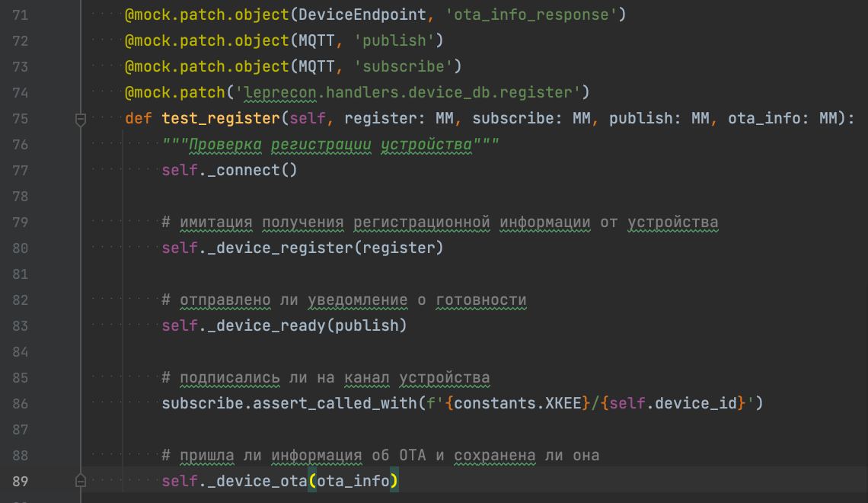Image resolution: width=868 pixels, height=503 pixels.
Task: Click the self._connect() call
Action: 229,170
